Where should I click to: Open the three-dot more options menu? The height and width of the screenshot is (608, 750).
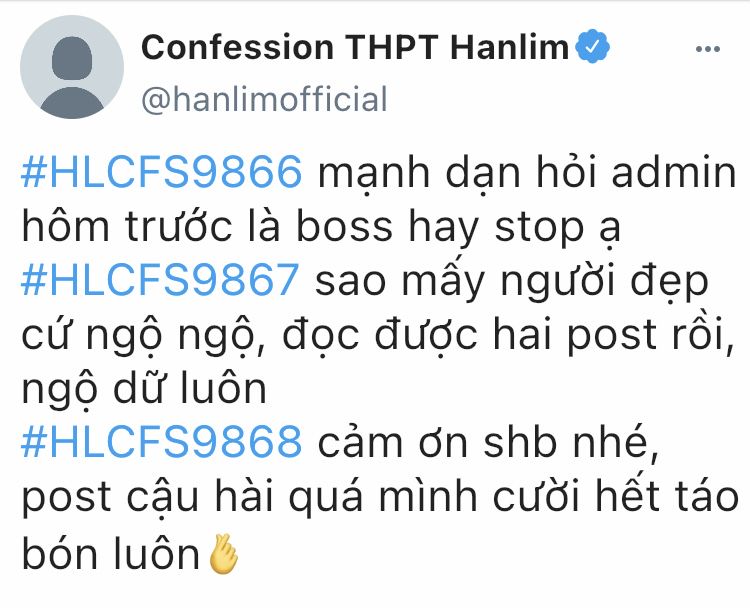[x=707, y=49]
